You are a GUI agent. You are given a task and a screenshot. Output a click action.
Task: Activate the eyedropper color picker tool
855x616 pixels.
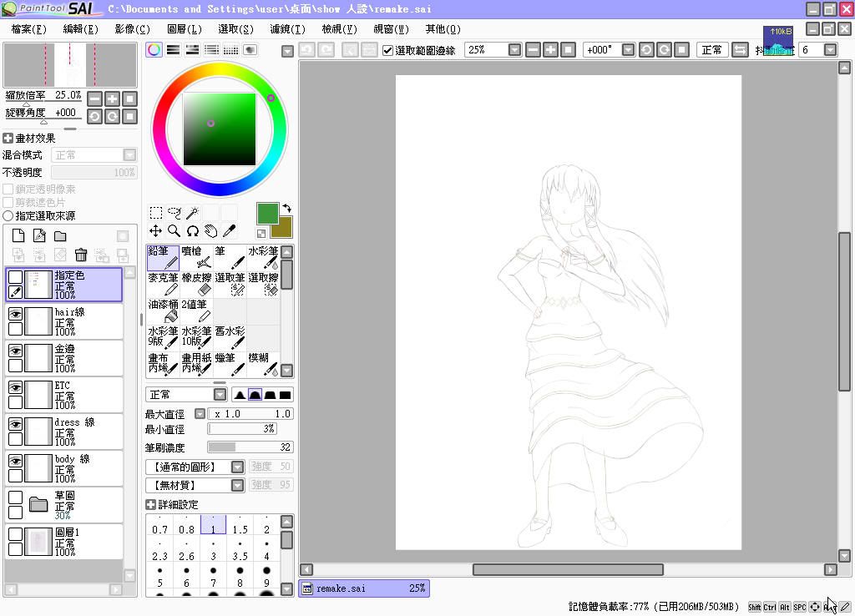coord(229,231)
